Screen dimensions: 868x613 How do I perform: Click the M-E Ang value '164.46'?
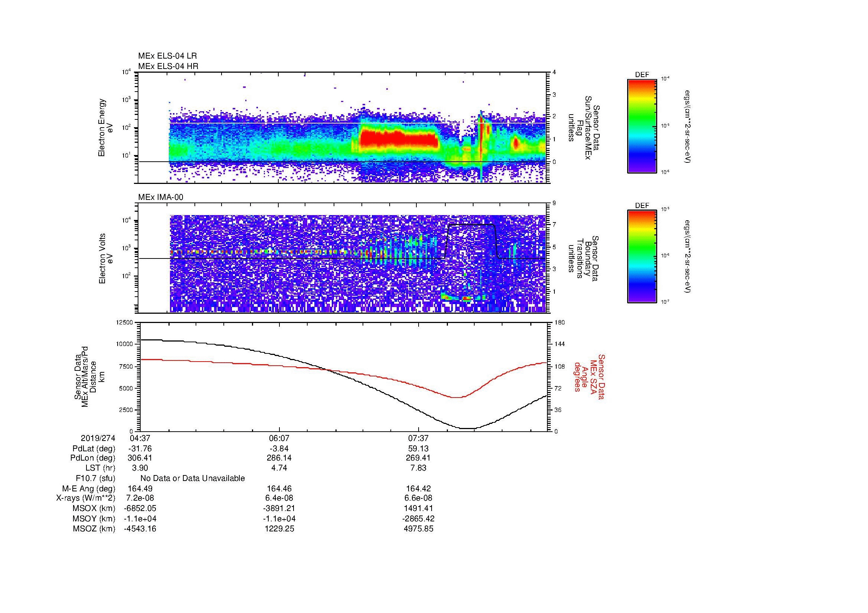[279, 489]
